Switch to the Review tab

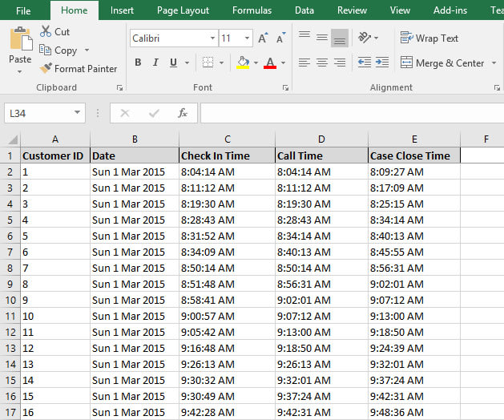(x=352, y=10)
